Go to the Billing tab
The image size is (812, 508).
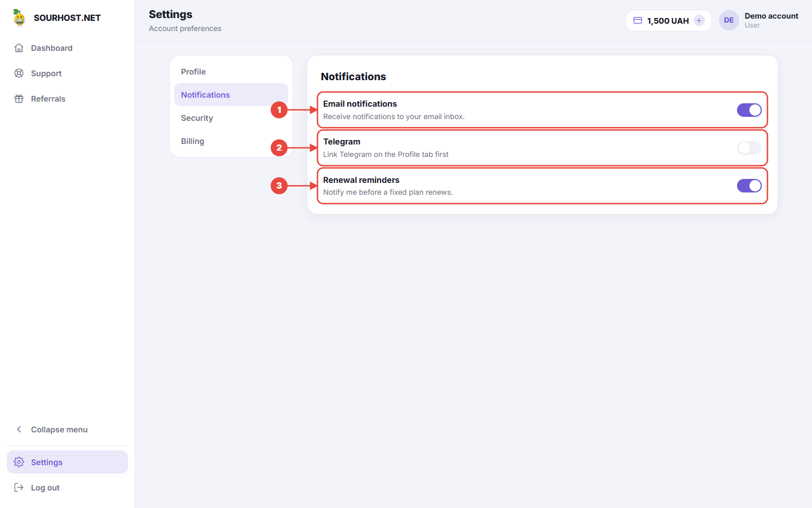(x=231, y=141)
